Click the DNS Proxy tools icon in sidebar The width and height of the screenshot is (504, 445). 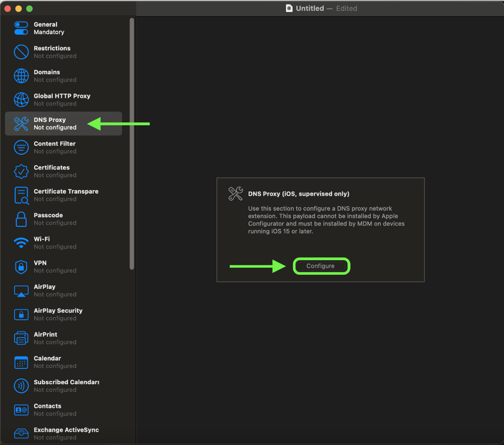pos(21,124)
